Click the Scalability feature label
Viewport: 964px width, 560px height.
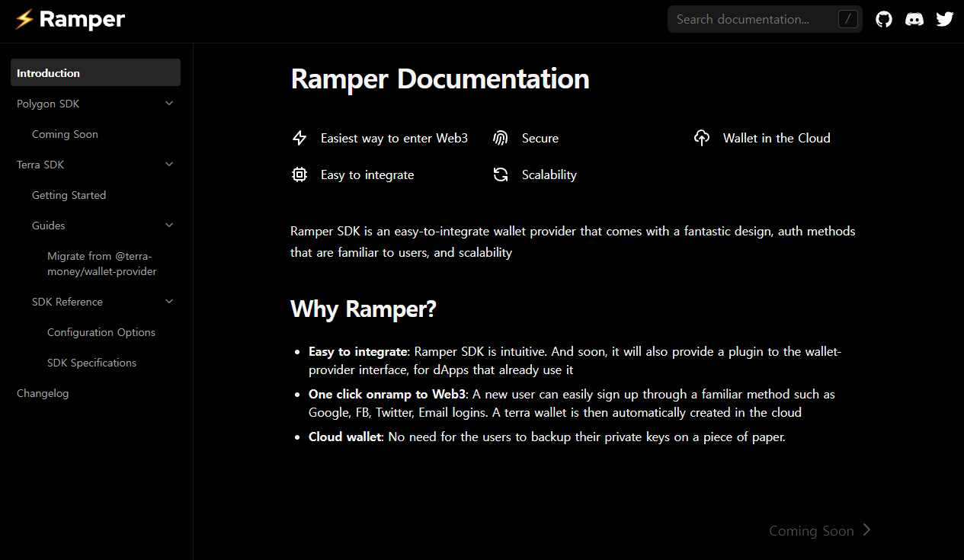(x=549, y=174)
